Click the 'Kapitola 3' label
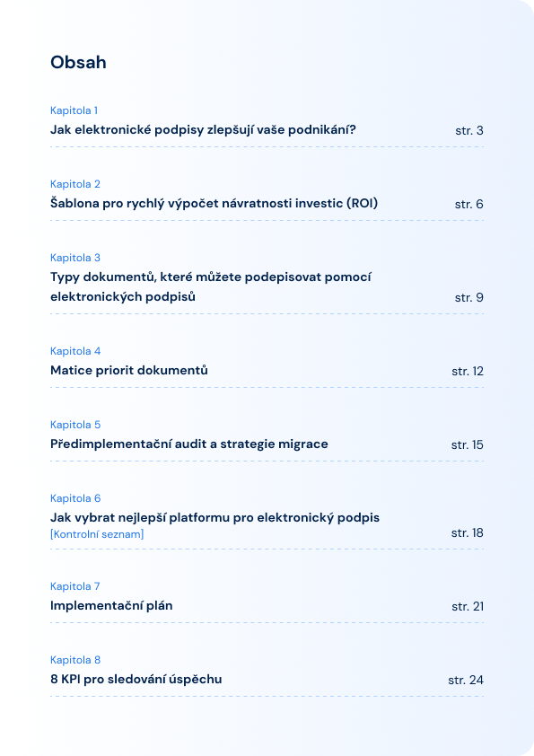 75,258
